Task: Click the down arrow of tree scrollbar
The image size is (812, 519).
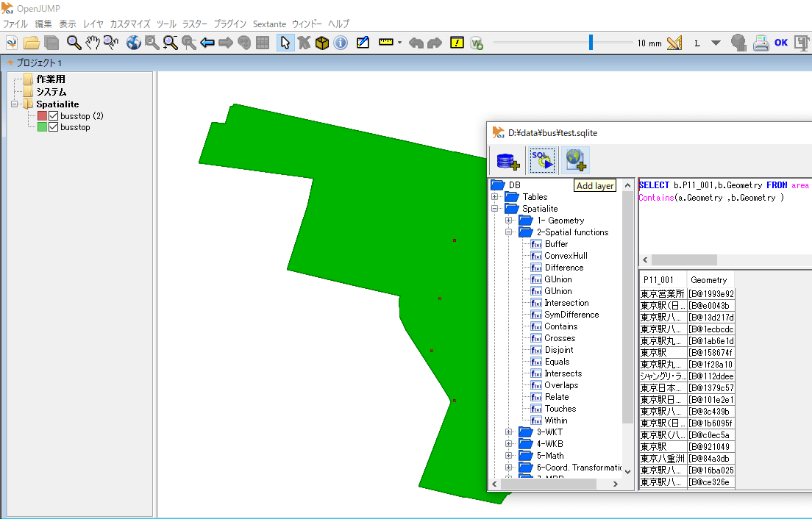Action: coord(627,471)
